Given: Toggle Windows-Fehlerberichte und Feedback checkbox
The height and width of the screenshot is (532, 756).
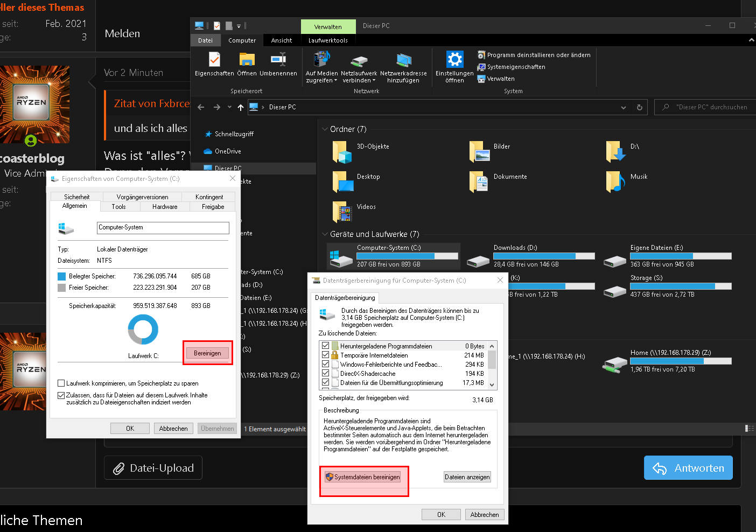Looking at the screenshot, I should pos(325,364).
